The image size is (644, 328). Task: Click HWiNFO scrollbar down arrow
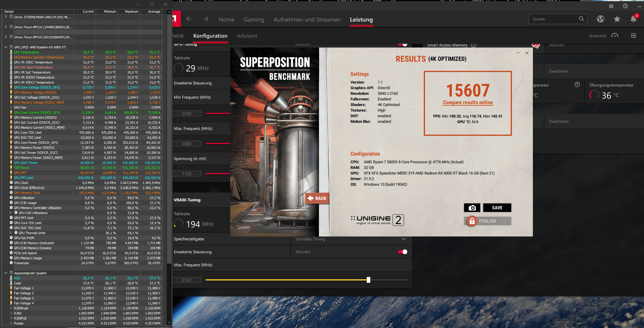coord(169,323)
